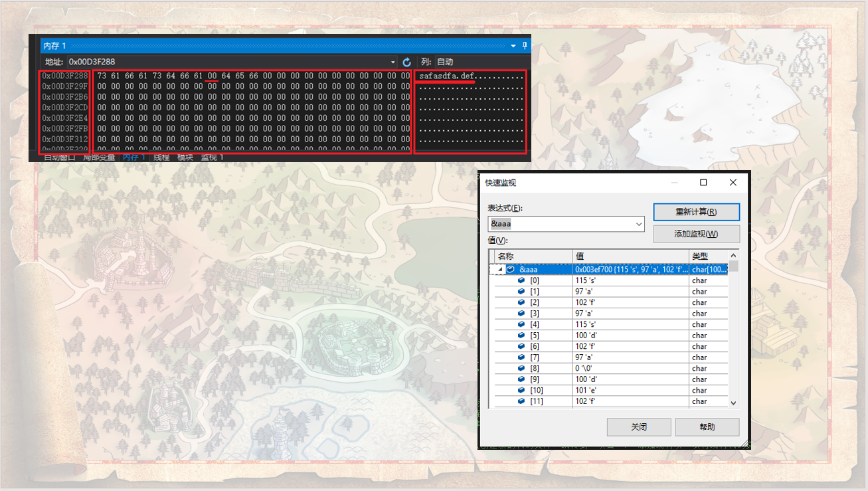Collapse the &aaa tree node
This screenshot has height=491, width=868.
coord(501,270)
